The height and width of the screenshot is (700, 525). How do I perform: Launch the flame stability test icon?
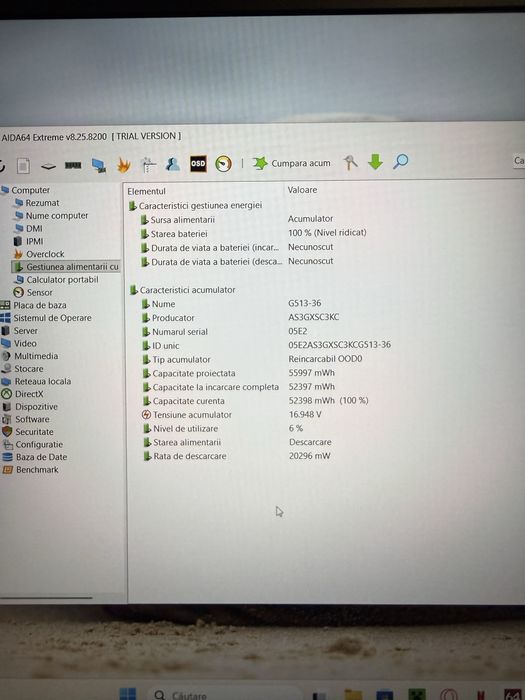pos(124,165)
